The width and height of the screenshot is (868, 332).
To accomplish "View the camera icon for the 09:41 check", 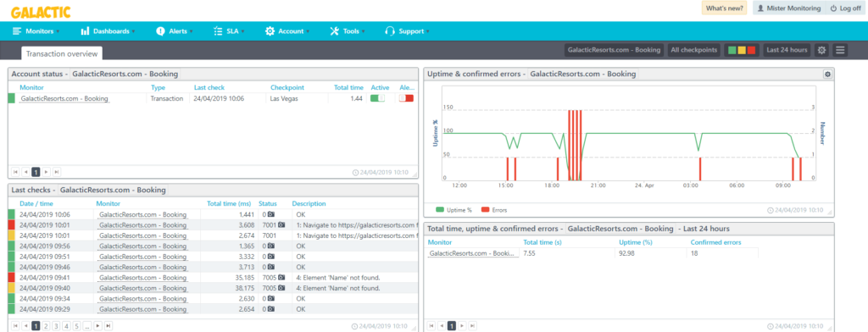I will coord(281,278).
